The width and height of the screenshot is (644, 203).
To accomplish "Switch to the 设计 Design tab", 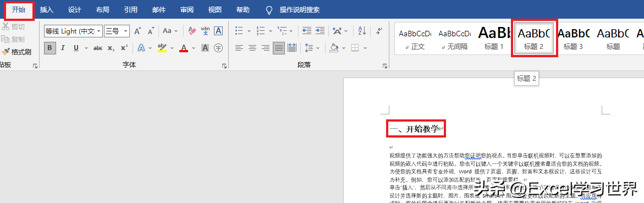I will (x=75, y=10).
